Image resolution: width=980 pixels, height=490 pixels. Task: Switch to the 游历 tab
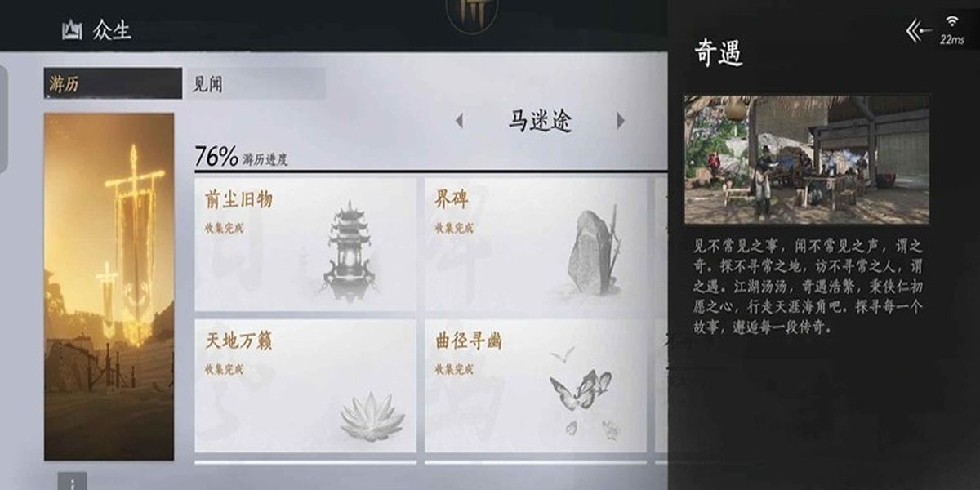(x=113, y=83)
